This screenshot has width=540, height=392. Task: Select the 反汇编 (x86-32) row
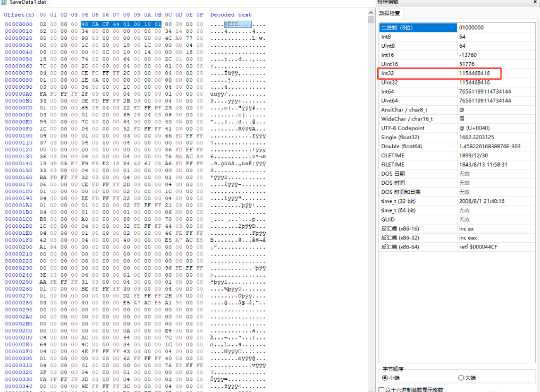point(457,238)
